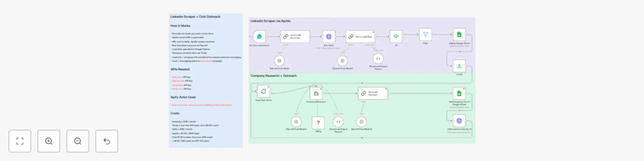
Task: Select the If signpost node
Action: [x=396, y=36]
